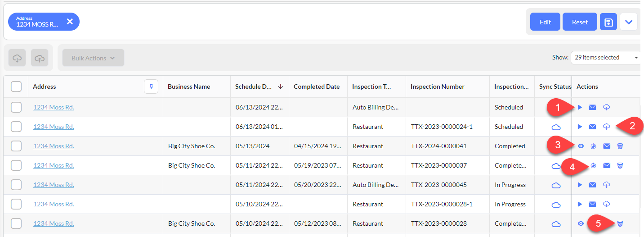Click cloud download icon for TTX-2023-0000024-1

tap(606, 127)
